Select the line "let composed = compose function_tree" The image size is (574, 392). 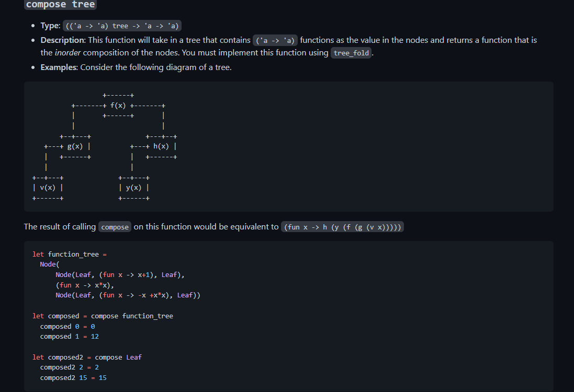[x=103, y=316]
